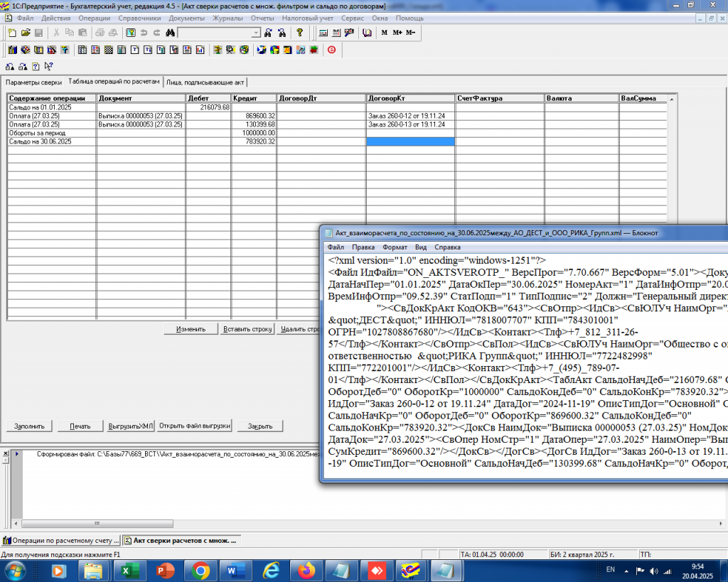Click the M memory button
The width and height of the screenshot is (728, 582).
click(x=385, y=33)
